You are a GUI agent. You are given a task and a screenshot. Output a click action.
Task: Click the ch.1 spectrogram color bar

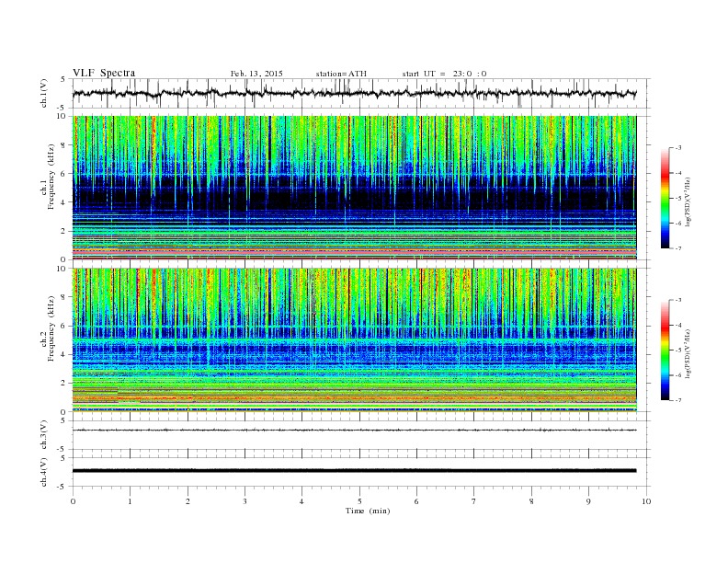click(x=665, y=198)
